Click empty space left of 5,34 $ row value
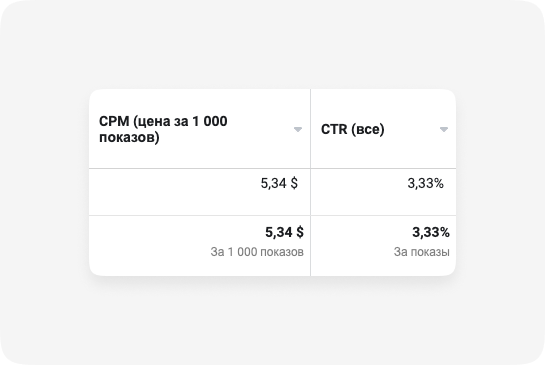 point(174,192)
